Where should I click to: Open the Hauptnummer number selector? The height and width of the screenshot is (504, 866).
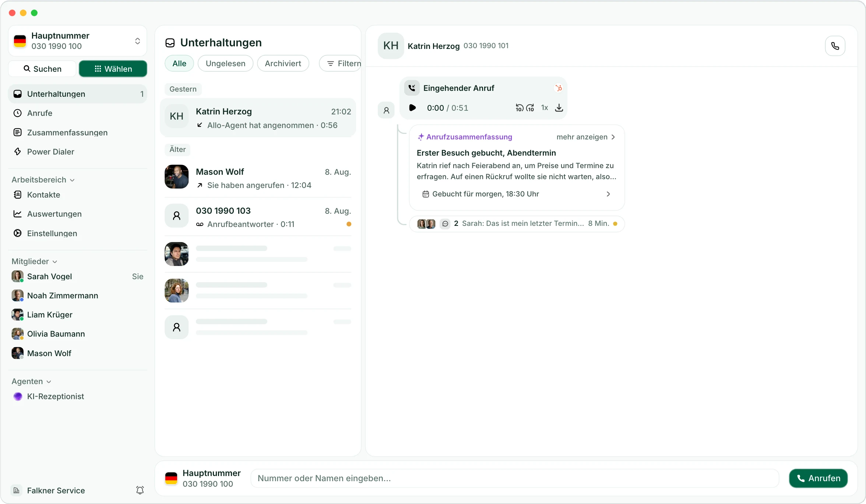[x=78, y=41]
